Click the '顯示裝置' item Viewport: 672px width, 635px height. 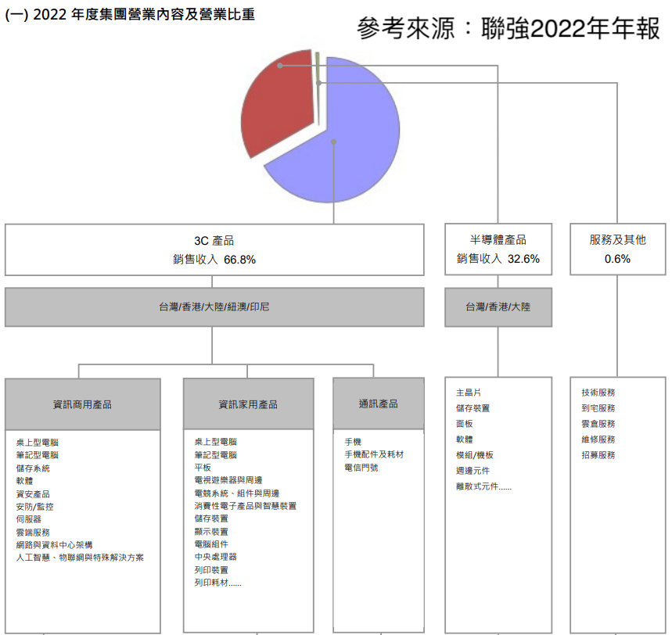pos(211,532)
